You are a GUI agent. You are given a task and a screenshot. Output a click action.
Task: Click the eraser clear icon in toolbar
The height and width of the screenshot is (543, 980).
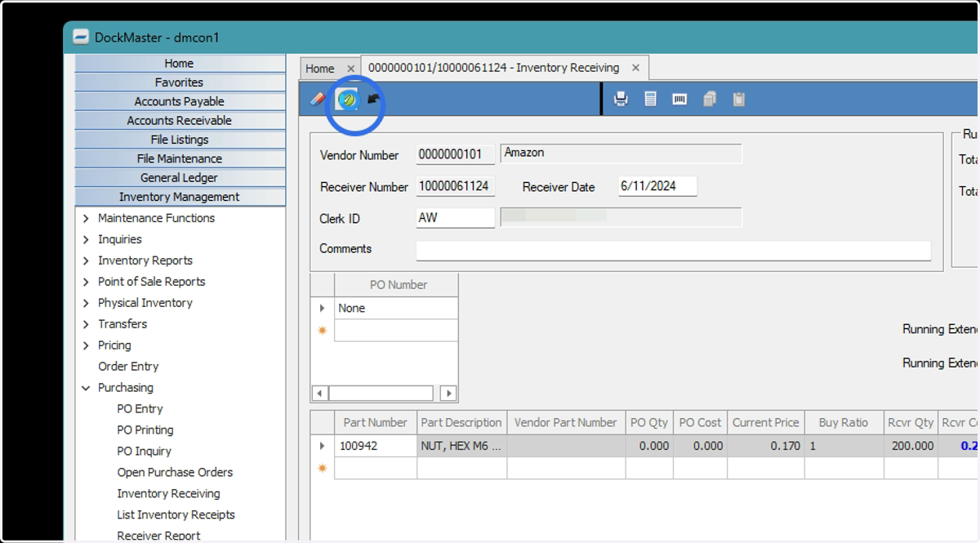318,100
